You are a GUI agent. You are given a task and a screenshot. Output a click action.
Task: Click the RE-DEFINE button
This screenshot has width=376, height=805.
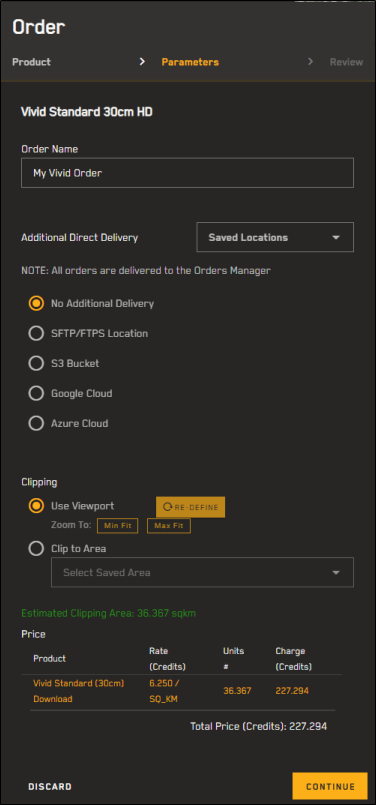coord(191,507)
